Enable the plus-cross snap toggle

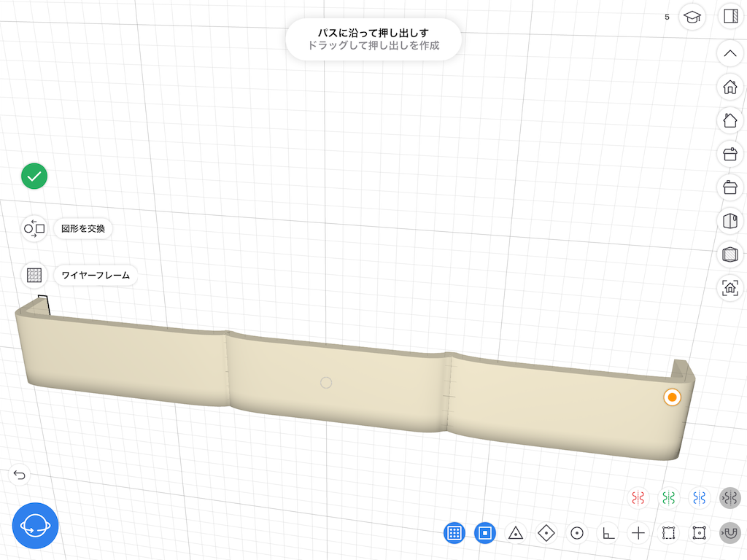[638, 533]
